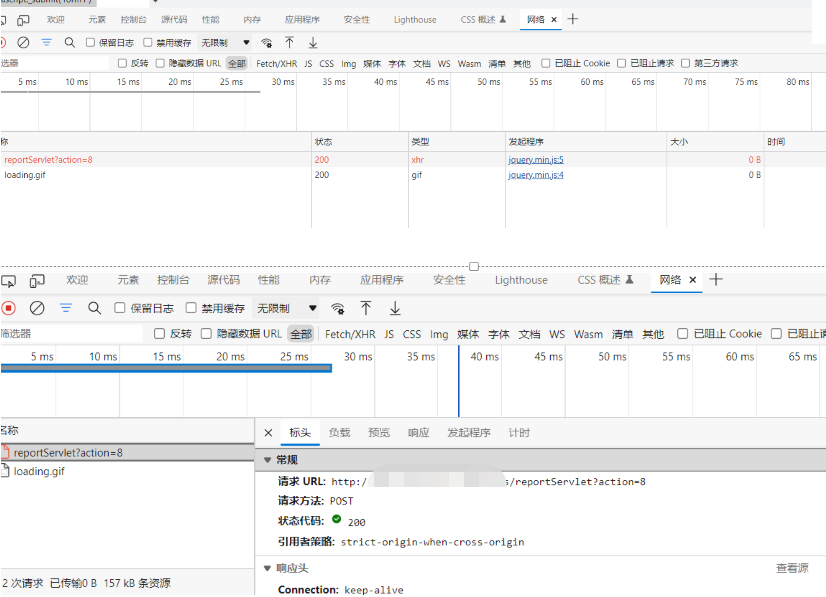The width and height of the screenshot is (826, 597).
Task: Close the request details pane
Action: pos(268,433)
